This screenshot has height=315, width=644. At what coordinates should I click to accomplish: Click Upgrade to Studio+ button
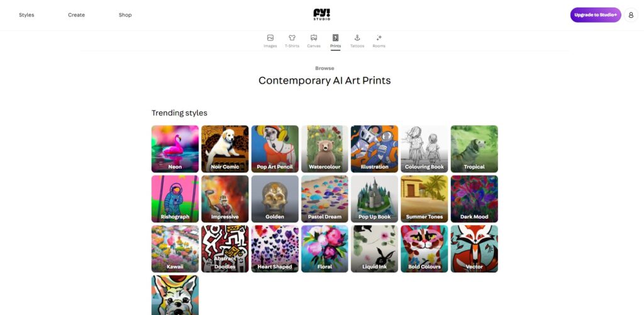point(596,15)
